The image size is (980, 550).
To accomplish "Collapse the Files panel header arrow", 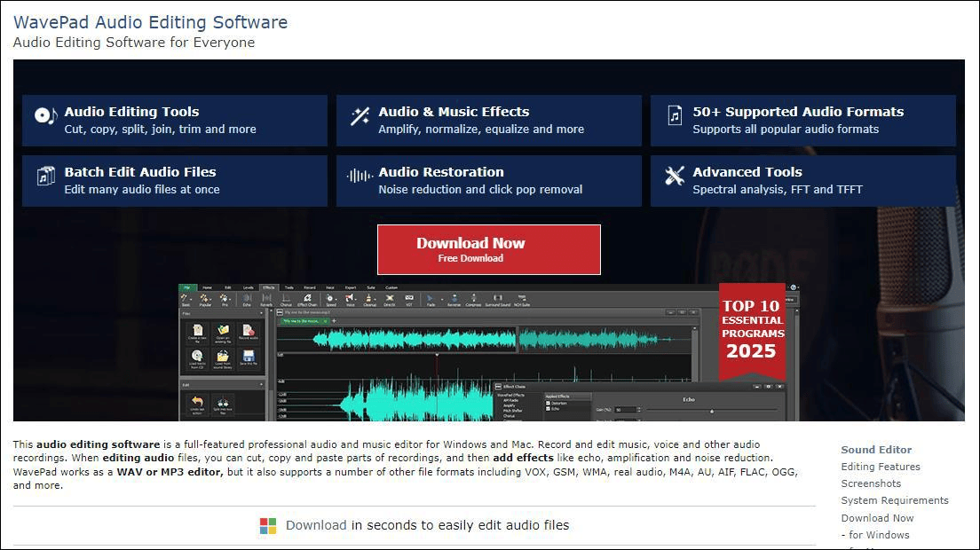I will [x=262, y=313].
